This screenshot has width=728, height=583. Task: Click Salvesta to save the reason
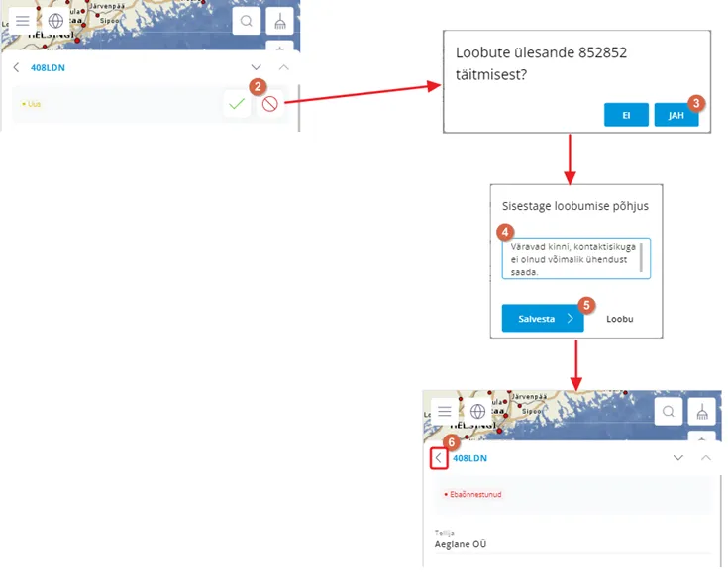coord(542,319)
